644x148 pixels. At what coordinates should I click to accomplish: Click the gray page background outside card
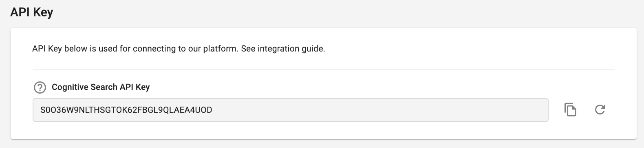click(326, 12)
